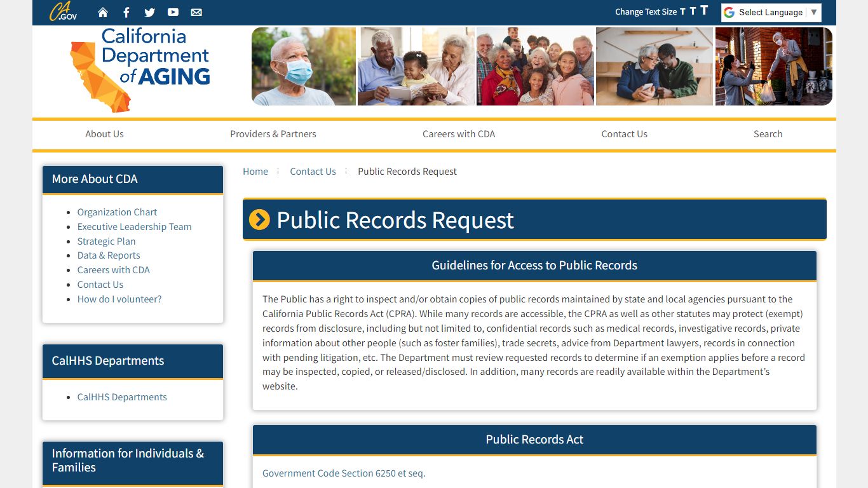Image resolution: width=868 pixels, height=488 pixels.
Task: Open the Home icon in top bar
Action: [x=103, y=12]
